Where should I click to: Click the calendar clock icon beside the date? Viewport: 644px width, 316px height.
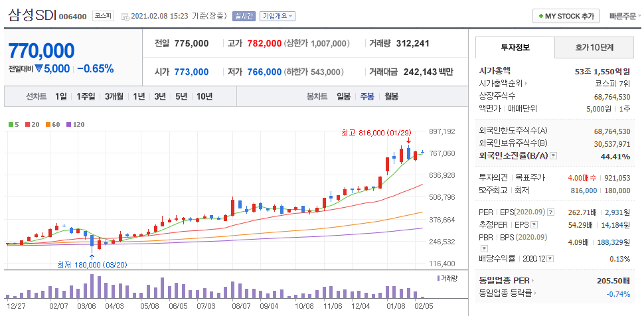click(x=125, y=17)
